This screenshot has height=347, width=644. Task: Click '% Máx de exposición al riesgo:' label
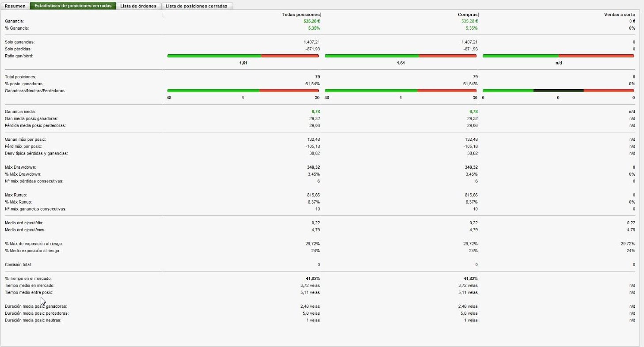[33, 244]
